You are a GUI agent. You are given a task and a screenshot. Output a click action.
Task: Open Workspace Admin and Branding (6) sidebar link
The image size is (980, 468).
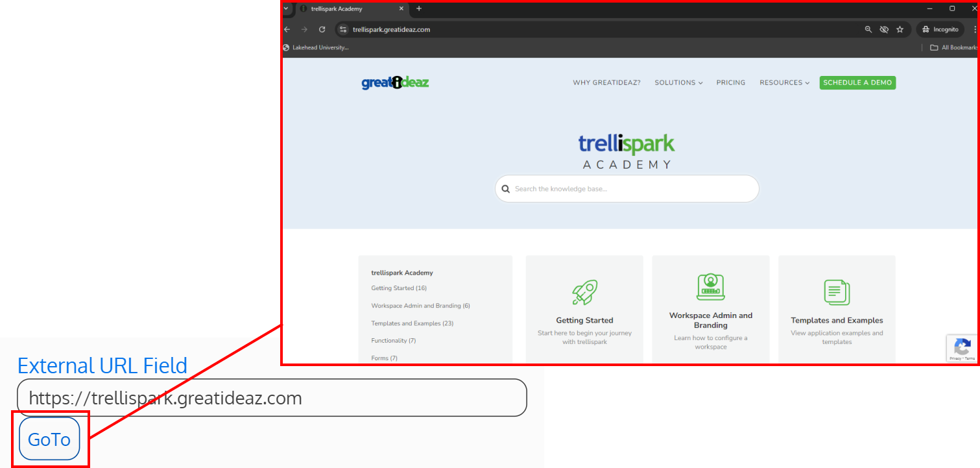coord(420,306)
